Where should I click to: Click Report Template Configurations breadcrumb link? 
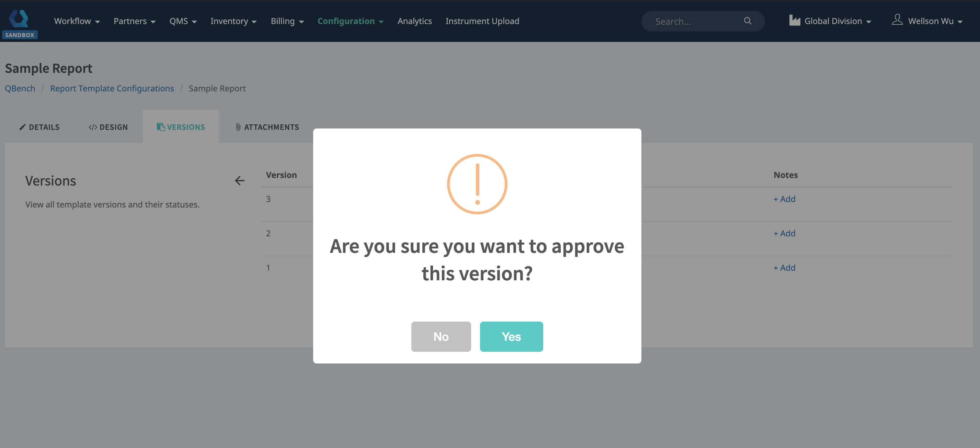pyautogui.click(x=112, y=88)
